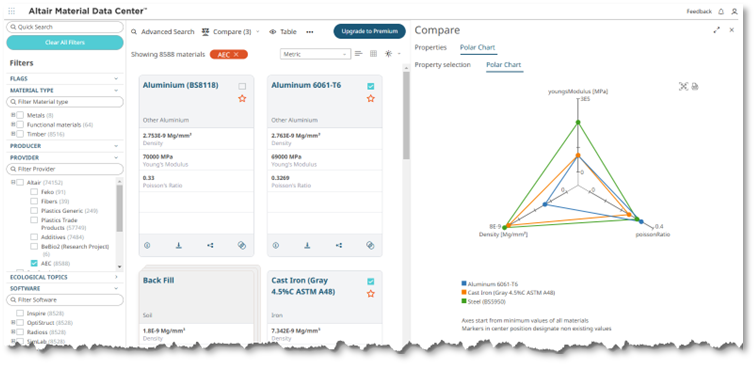
Task: Click the notification bell icon
Action: (721, 11)
